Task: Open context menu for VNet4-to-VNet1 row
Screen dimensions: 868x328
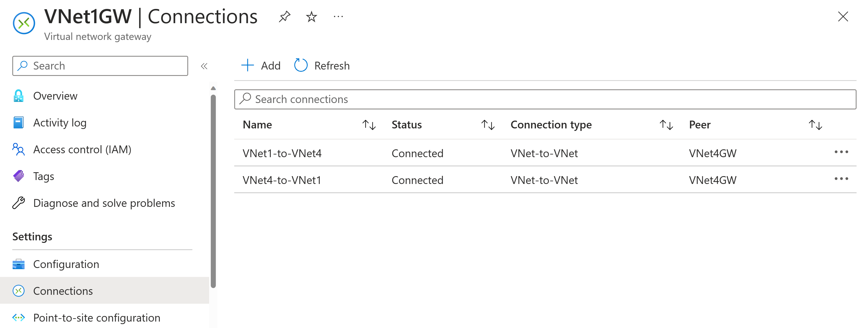Action: (x=841, y=179)
